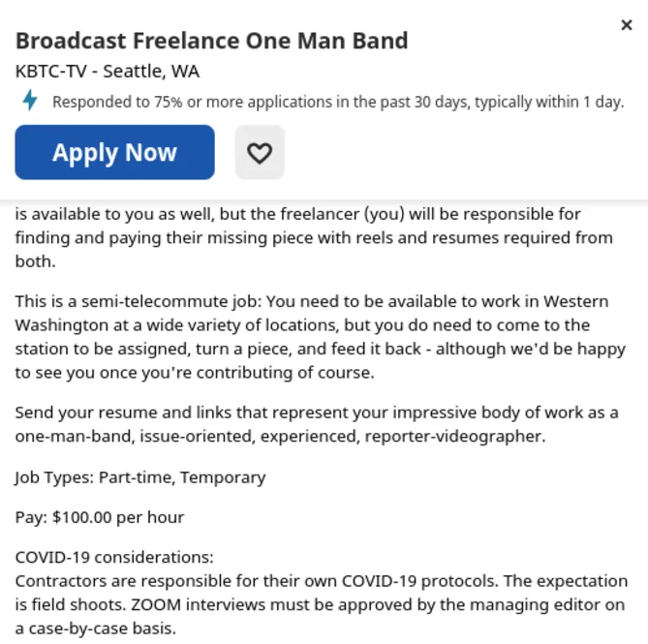648x644 pixels.
Task: Click the contractors COVID-19 protocols paragraph
Action: (322, 604)
